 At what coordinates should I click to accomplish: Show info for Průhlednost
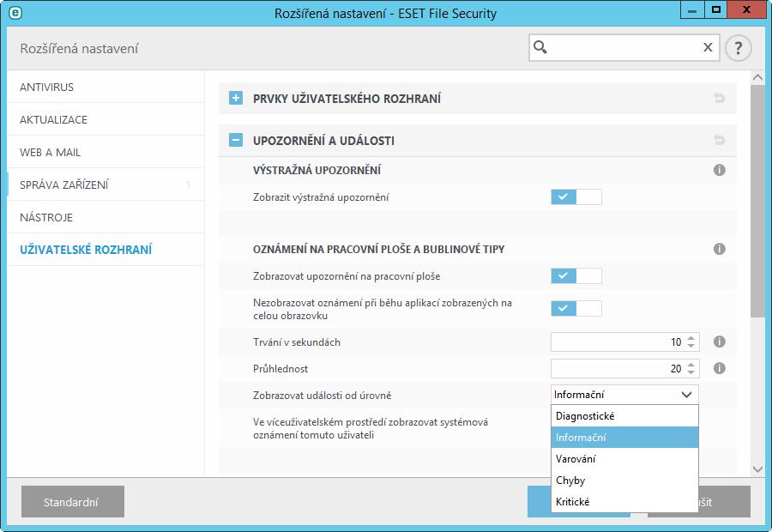pos(720,368)
